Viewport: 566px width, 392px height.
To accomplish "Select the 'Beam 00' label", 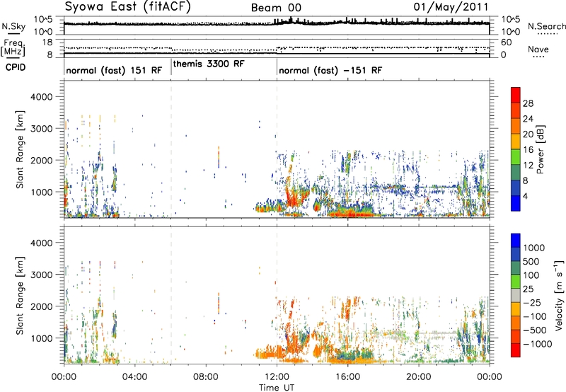I will [276, 8].
